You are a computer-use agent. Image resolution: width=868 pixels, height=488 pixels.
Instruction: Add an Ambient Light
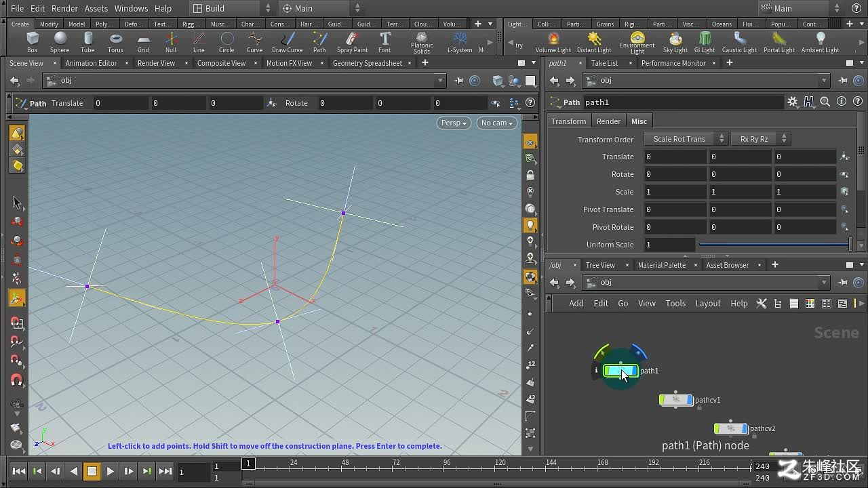click(x=821, y=43)
